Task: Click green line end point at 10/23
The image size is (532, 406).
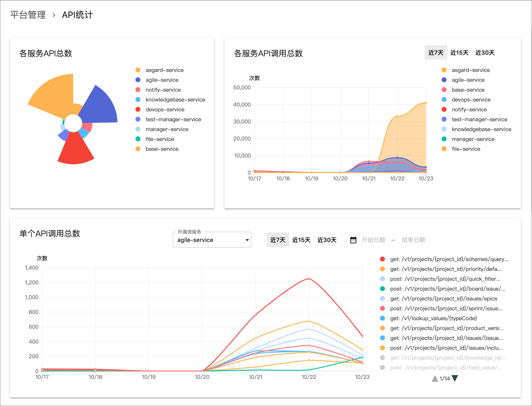Action: coord(362,357)
